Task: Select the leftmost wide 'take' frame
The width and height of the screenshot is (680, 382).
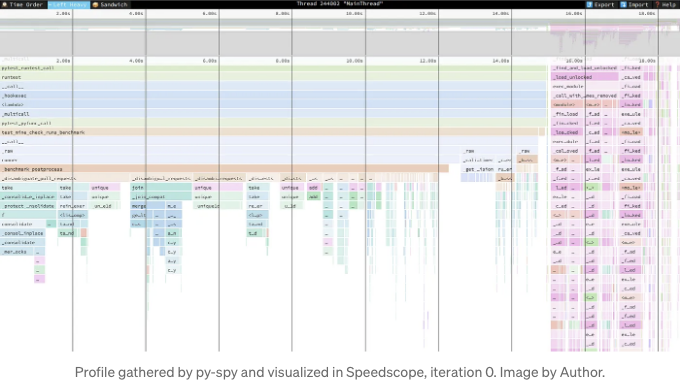Action: pos(29,188)
